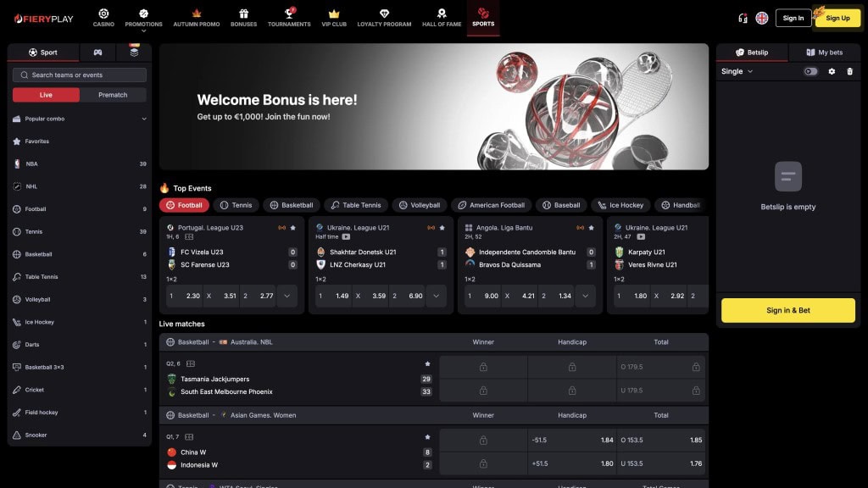Open video stream for Karpaty U21 match
This screenshot has width=868, height=488.
(x=641, y=237)
